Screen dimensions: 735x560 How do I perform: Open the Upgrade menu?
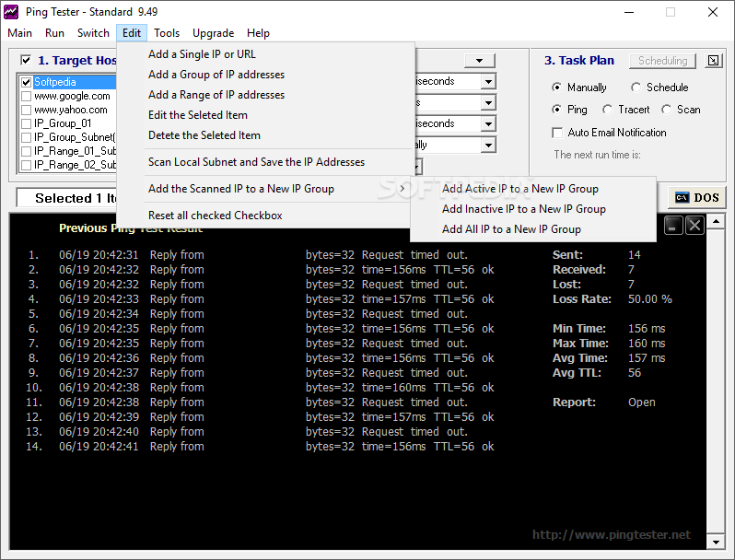tap(214, 33)
